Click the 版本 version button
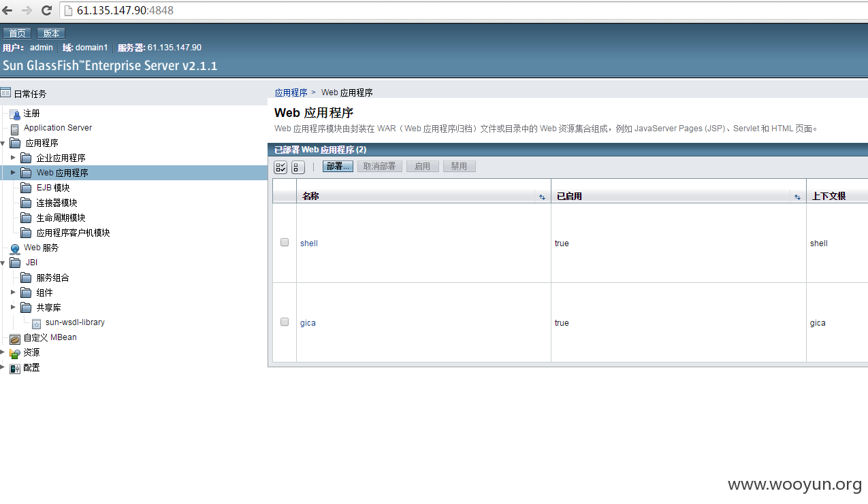This screenshot has height=504, width=868. 51,33
